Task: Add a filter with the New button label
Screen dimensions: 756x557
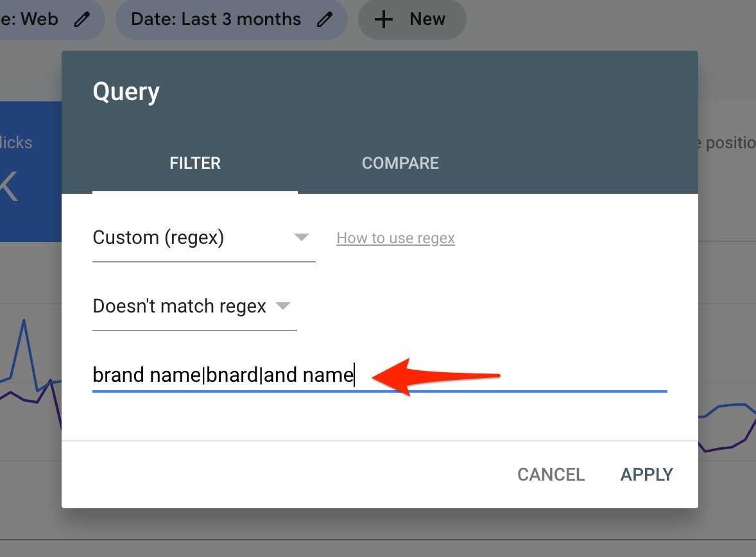Action: tap(427, 19)
